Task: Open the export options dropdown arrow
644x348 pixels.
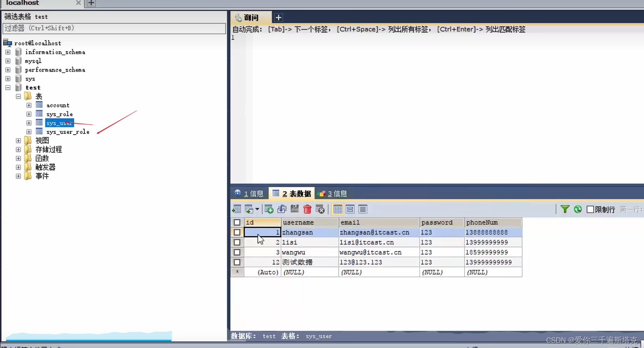Action: 257,209
